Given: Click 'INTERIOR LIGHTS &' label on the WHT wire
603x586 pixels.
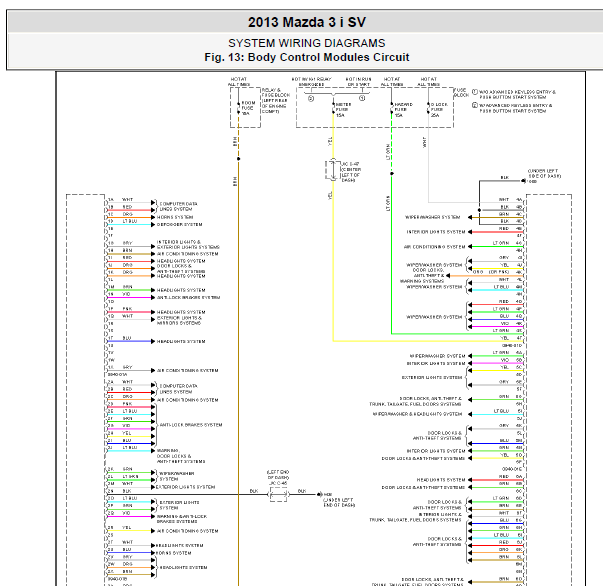Looking at the screenshot, I should coord(440,514).
